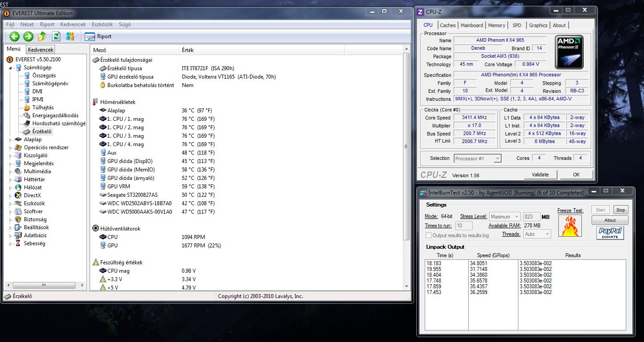Viewport: 644px width, 342px height.
Task: Click the Operációs rendszer Windows icon
Action: [x=18, y=147]
